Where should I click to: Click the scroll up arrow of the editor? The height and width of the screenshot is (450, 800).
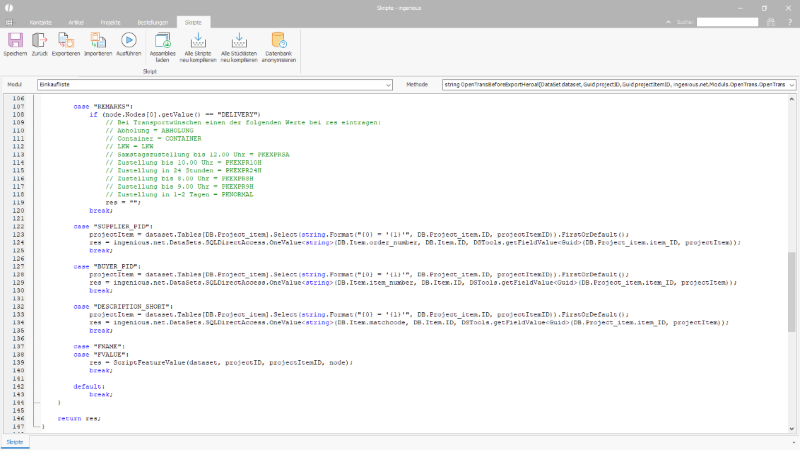point(791,99)
